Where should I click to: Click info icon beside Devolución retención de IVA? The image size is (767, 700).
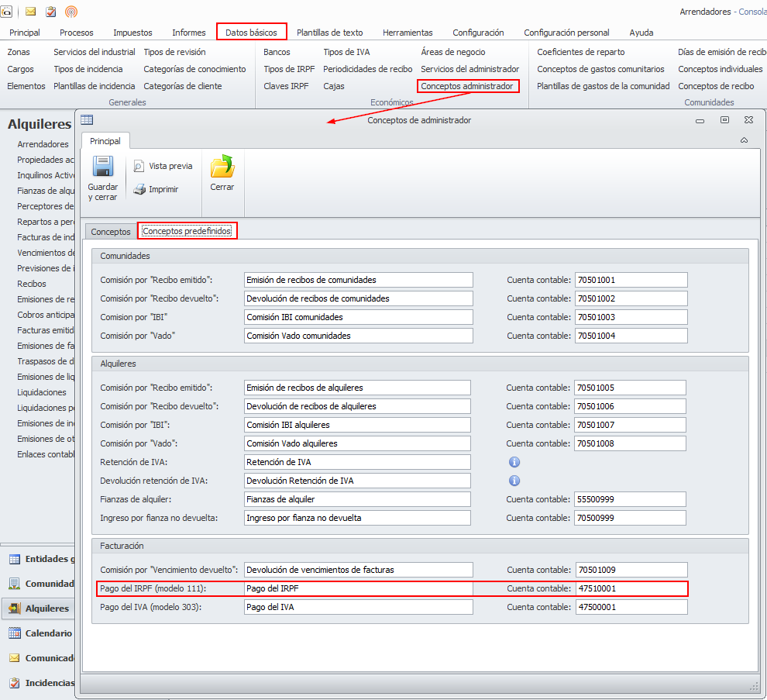coord(514,481)
